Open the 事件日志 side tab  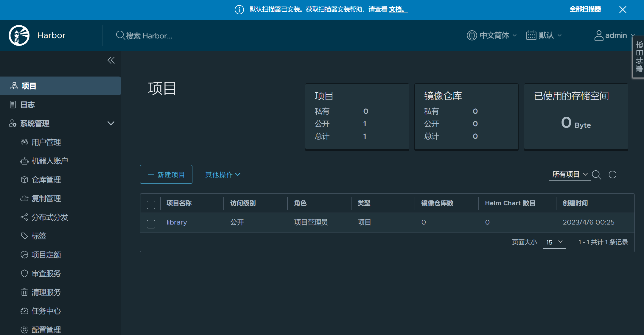[x=639, y=57]
